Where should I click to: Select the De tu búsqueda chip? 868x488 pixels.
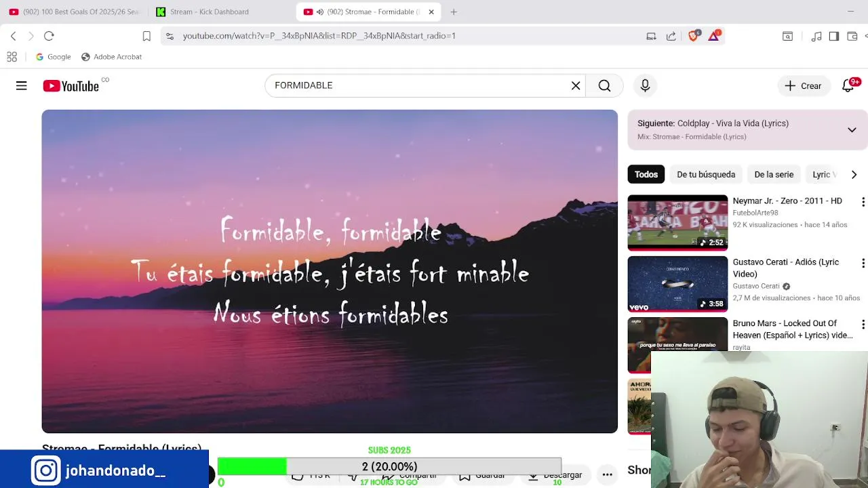point(706,174)
